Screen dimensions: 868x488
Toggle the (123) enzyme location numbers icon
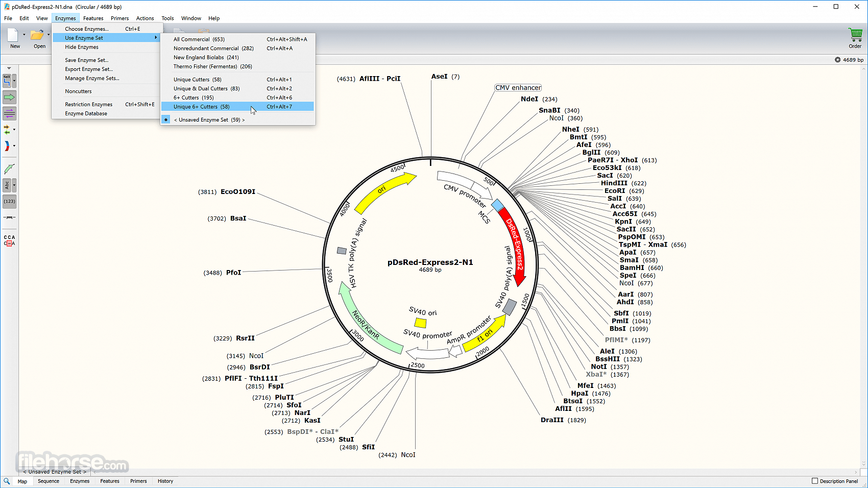point(9,201)
